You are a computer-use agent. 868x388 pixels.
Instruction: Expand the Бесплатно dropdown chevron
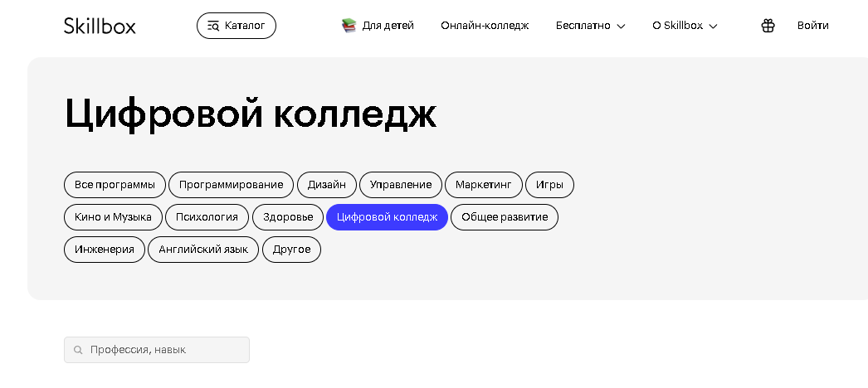click(621, 26)
